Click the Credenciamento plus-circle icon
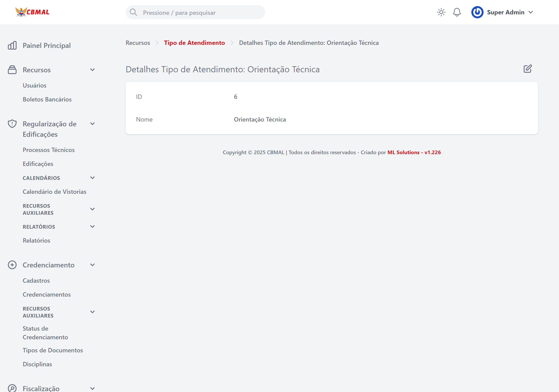559x392 pixels. pyautogui.click(x=12, y=265)
